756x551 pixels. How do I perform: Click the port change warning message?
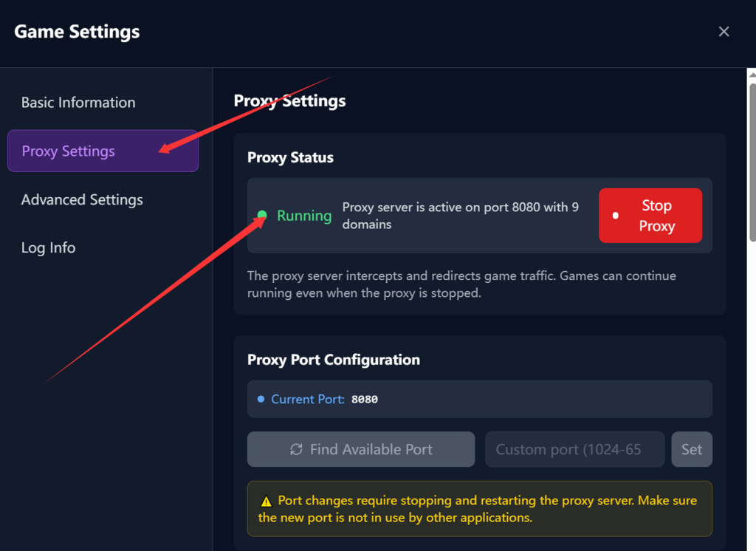point(480,509)
